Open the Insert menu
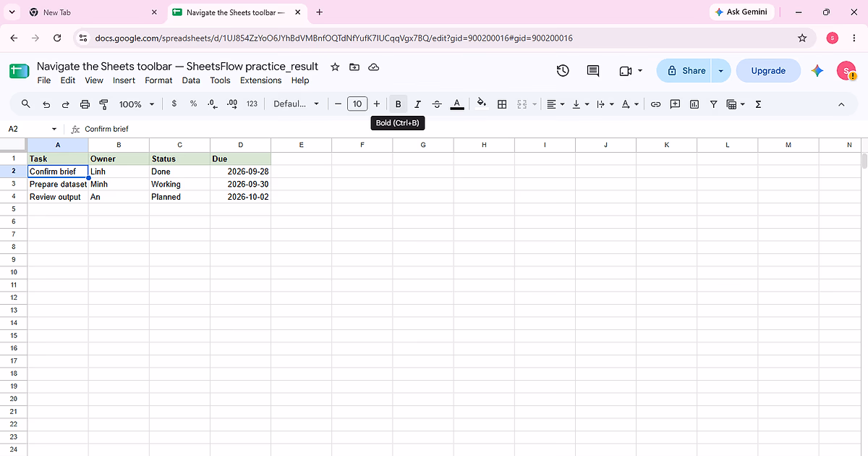This screenshot has height=456, width=868. [x=124, y=80]
